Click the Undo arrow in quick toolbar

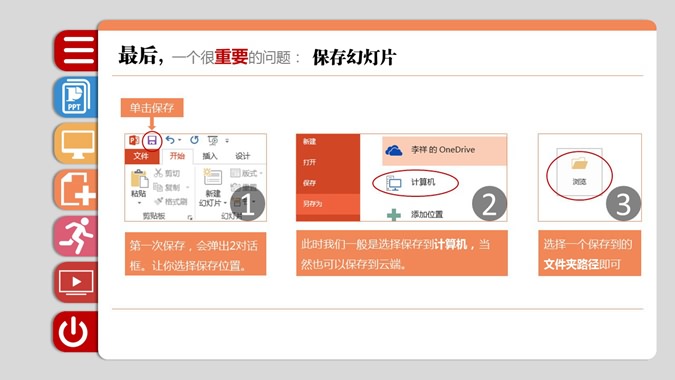(170, 140)
